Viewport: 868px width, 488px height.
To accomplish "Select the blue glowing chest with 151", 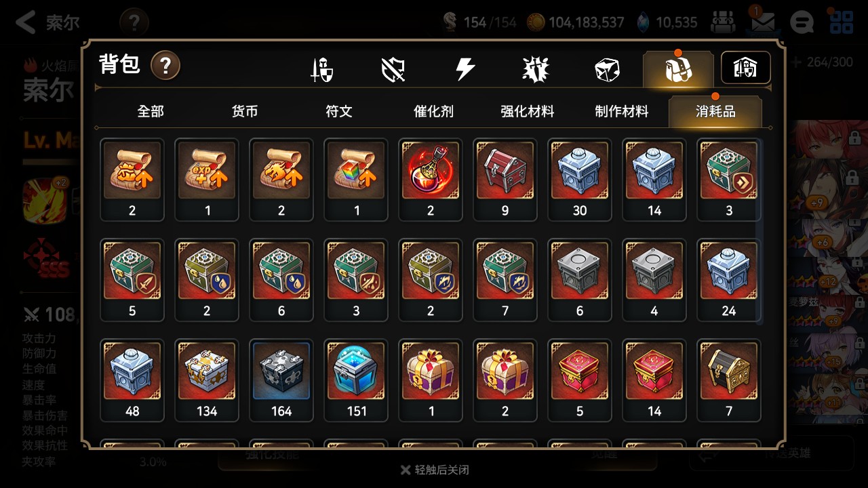I will point(356,380).
